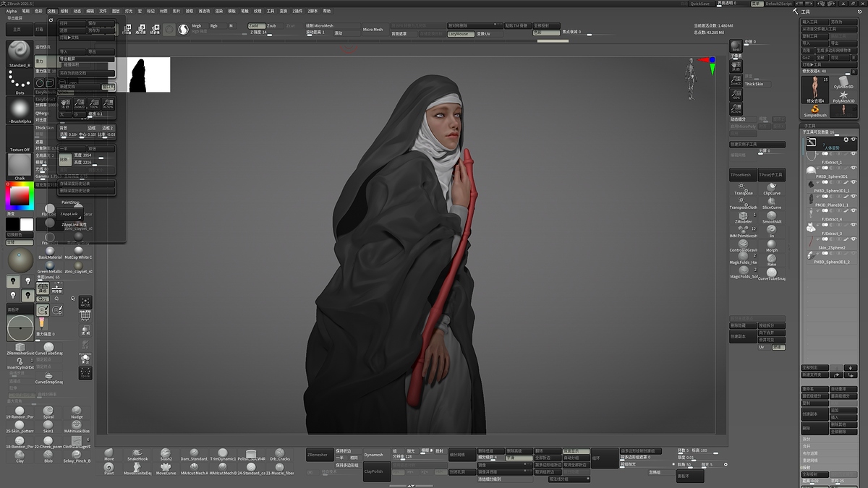Image resolution: width=868 pixels, height=488 pixels.
Task: Select the Spiral brush
Action: (x=48, y=413)
